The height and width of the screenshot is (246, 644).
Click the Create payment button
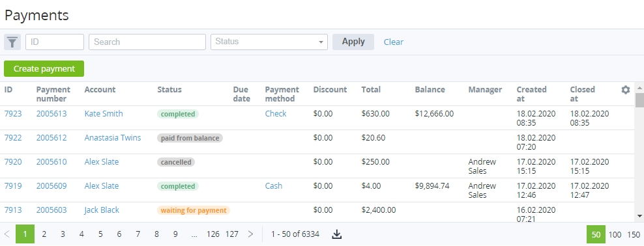pyautogui.click(x=44, y=69)
